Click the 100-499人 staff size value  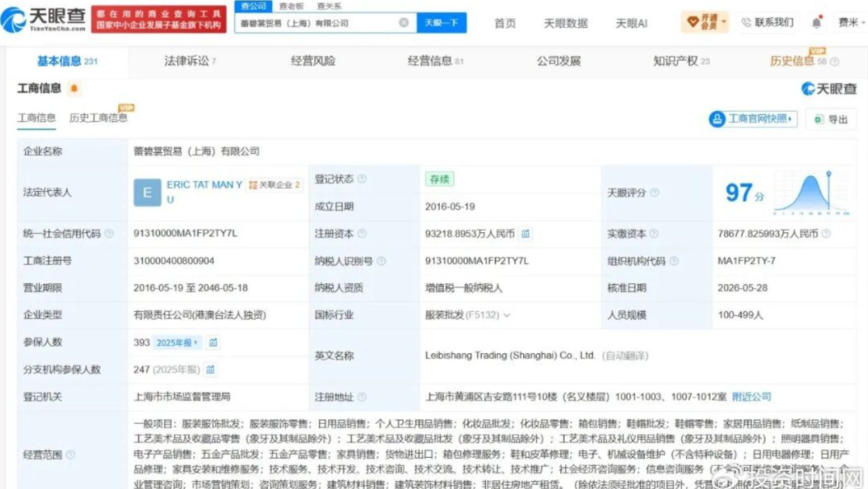point(740,315)
